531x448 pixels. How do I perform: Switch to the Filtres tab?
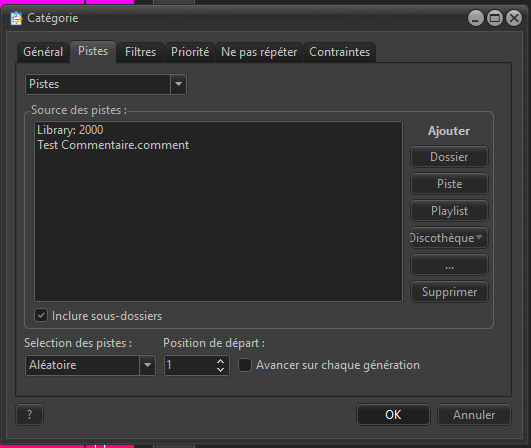click(140, 52)
